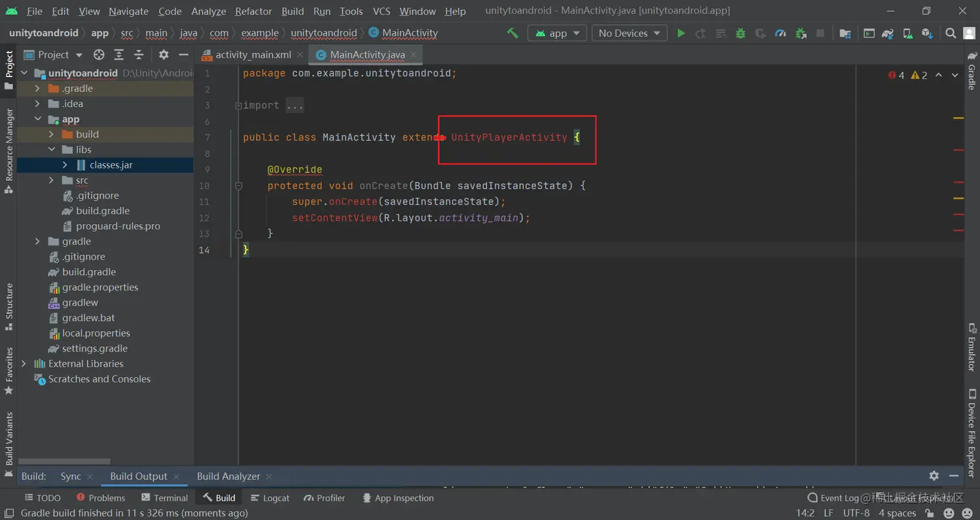
Task: Open the Terminal tool window
Action: pyautogui.click(x=164, y=498)
